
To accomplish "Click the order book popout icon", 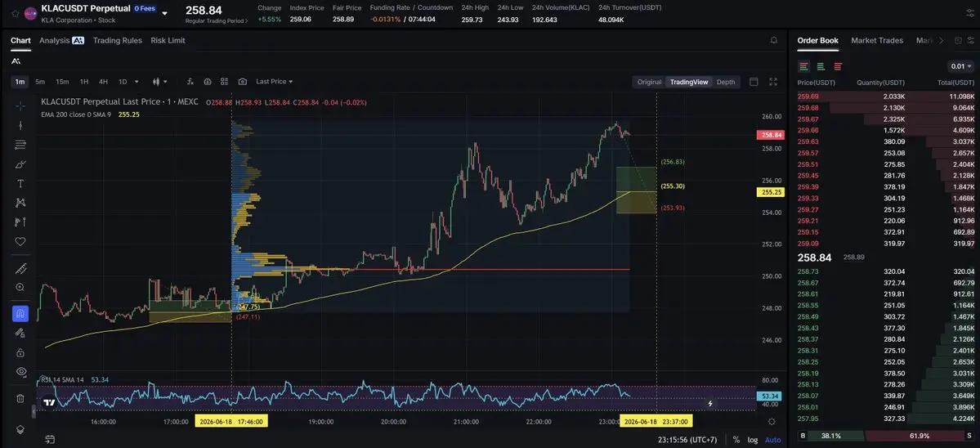I will (958, 41).
